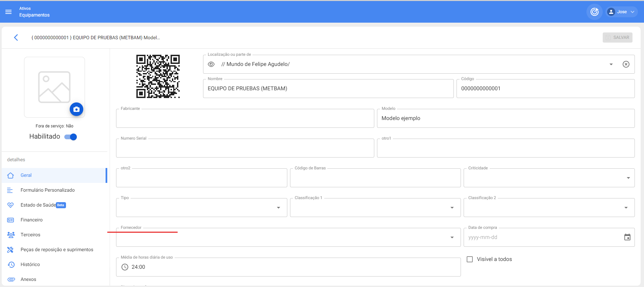Click the target goal icon in header
Image resolution: width=644 pixels, height=287 pixels.
(594, 12)
